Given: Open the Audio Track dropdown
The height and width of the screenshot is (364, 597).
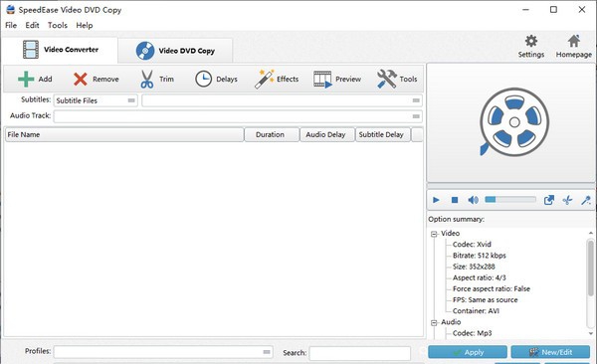Looking at the screenshot, I should coord(238,116).
